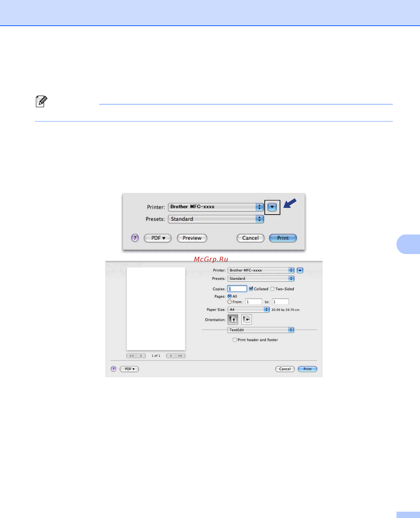The image size is (420, 518).
Task: Click the Preview button
Action: click(x=192, y=238)
